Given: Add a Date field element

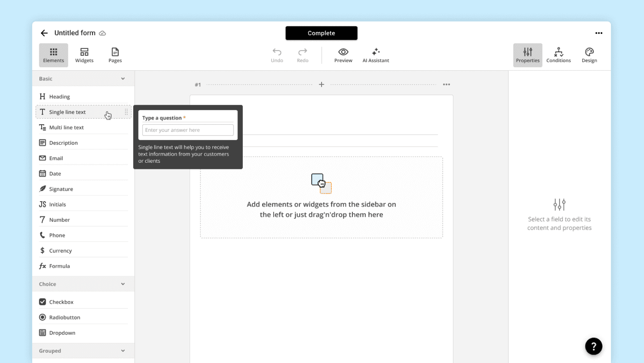Looking at the screenshot, I should point(83,173).
